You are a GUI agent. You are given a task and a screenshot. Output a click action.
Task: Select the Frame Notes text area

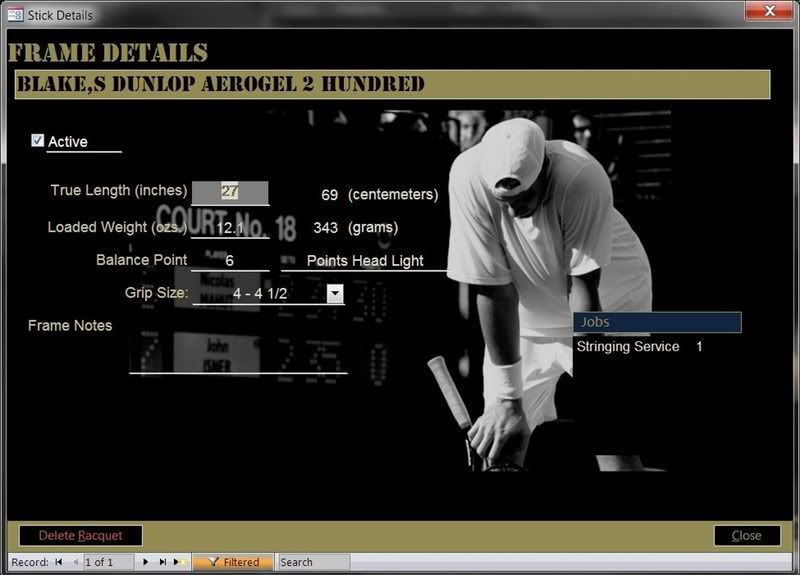238,348
